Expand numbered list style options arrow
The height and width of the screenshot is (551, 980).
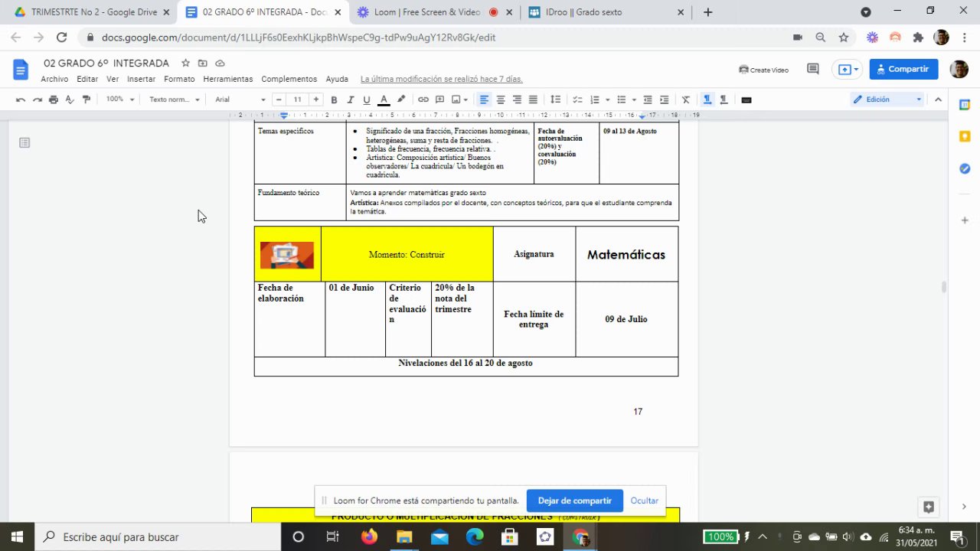tap(607, 99)
